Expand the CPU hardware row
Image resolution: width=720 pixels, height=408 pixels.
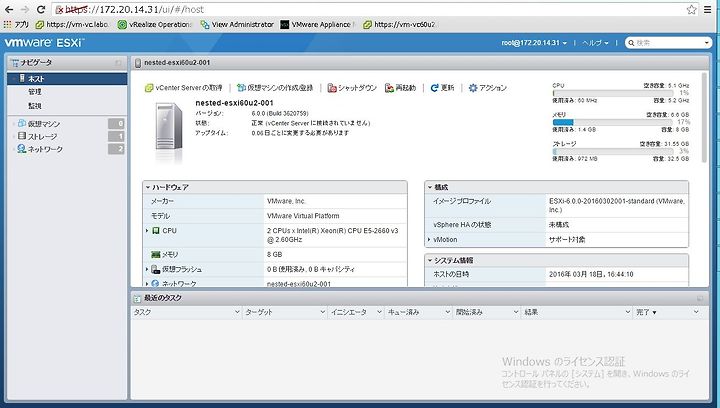point(147,230)
